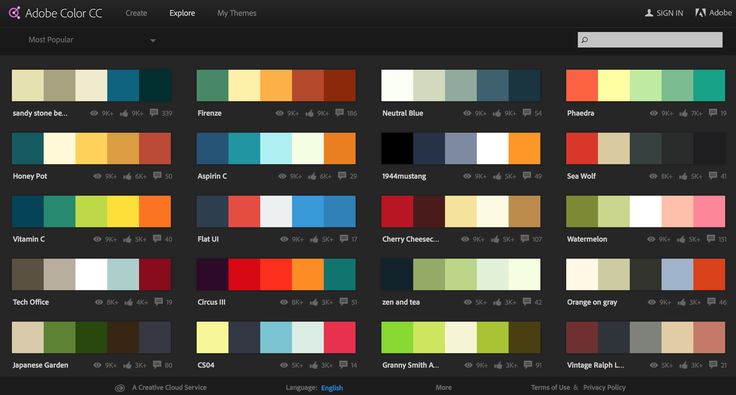Click the like thumb icon for CS04
Image resolution: width=736 pixels, height=395 pixels.
[x=314, y=365]
